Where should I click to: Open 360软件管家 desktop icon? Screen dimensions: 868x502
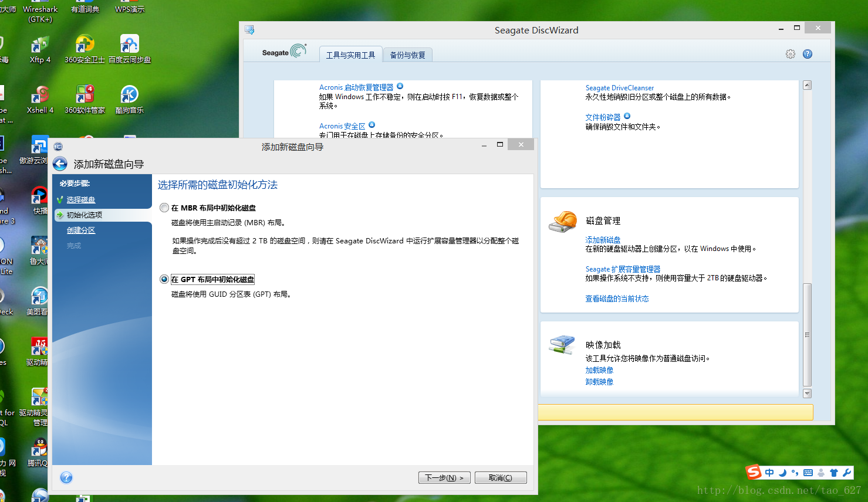coord(85,100)
